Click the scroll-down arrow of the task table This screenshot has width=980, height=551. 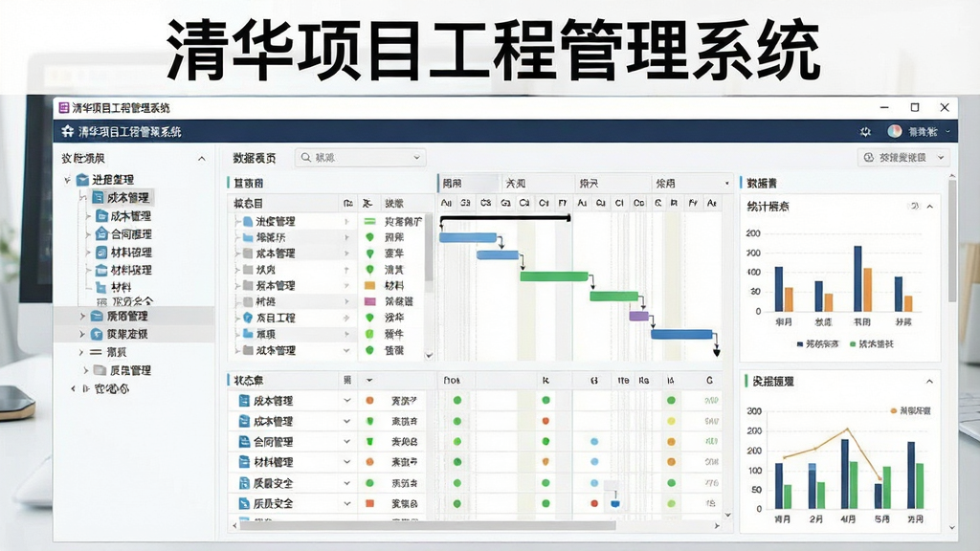pyautogui.click(x=429, y=356)
